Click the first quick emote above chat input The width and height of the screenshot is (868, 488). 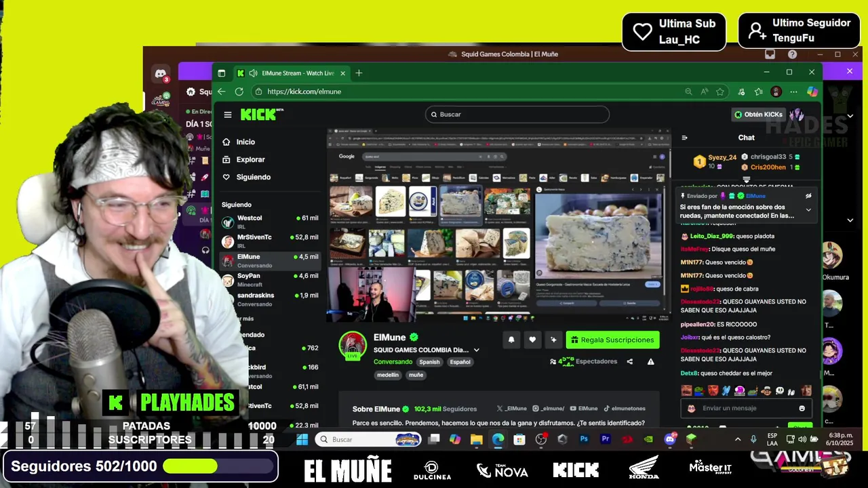(x=687, y=390)
